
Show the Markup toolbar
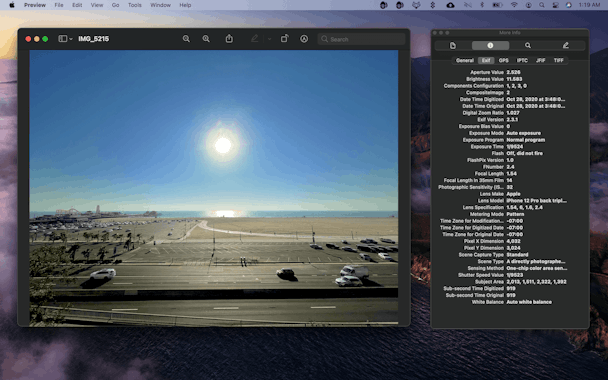(304, 39)
